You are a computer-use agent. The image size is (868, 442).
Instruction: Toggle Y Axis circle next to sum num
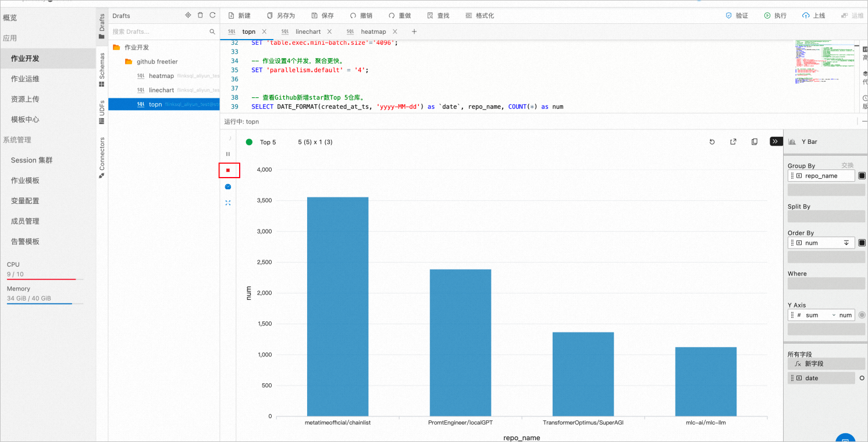tap(862, 315)
